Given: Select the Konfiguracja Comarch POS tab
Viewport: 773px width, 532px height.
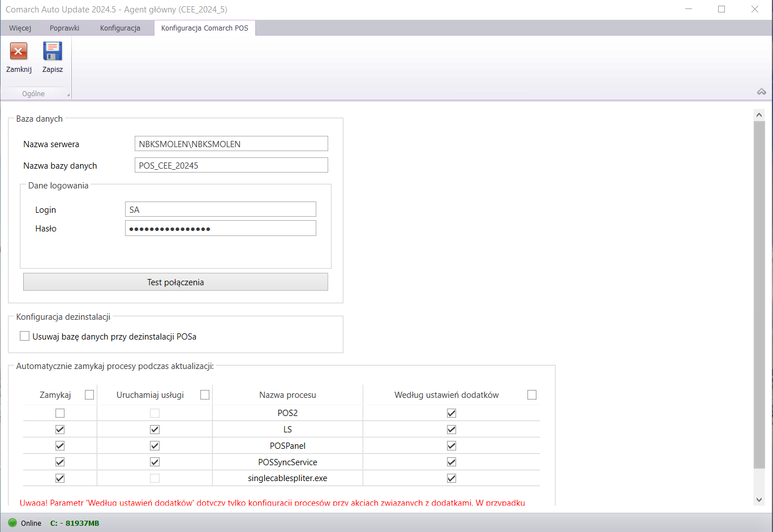Looking at the screenshot, I should tap(205, 28).
